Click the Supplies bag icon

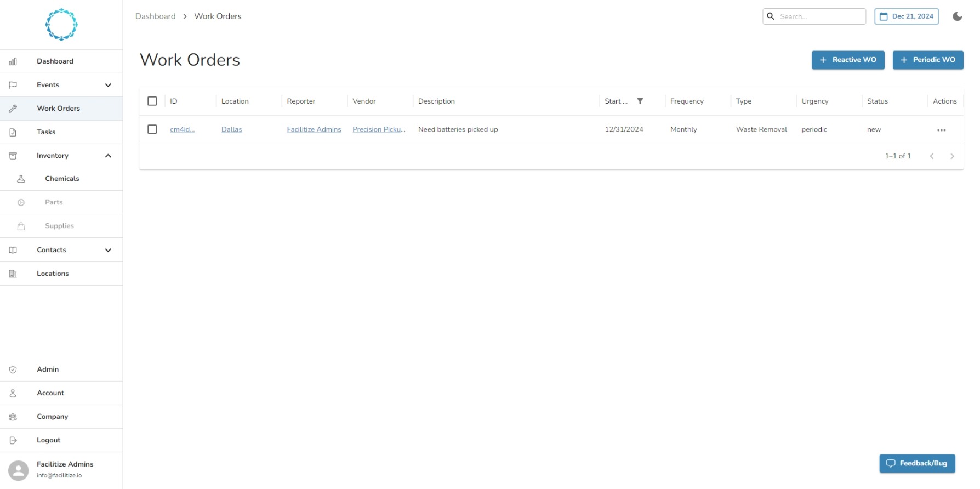pyautogui.click(x=21, y=226)
